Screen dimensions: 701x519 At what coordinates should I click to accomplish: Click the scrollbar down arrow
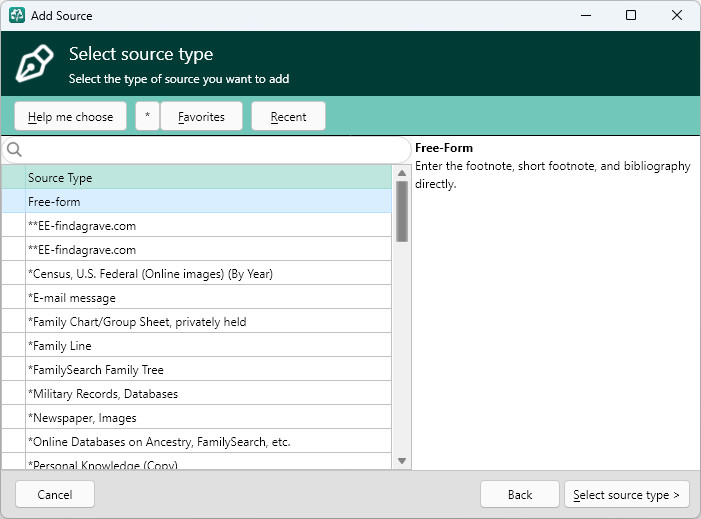(402, 461)
